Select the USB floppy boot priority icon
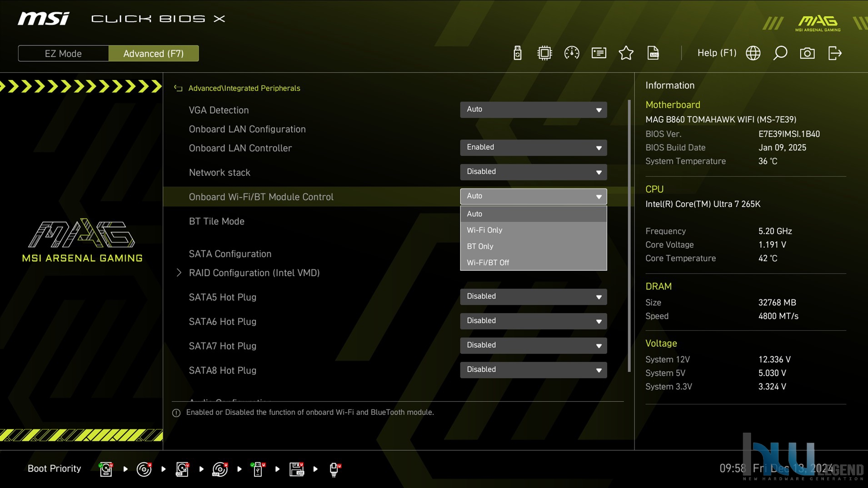This screenshot has height=488, width=868. tap(296, 469)
